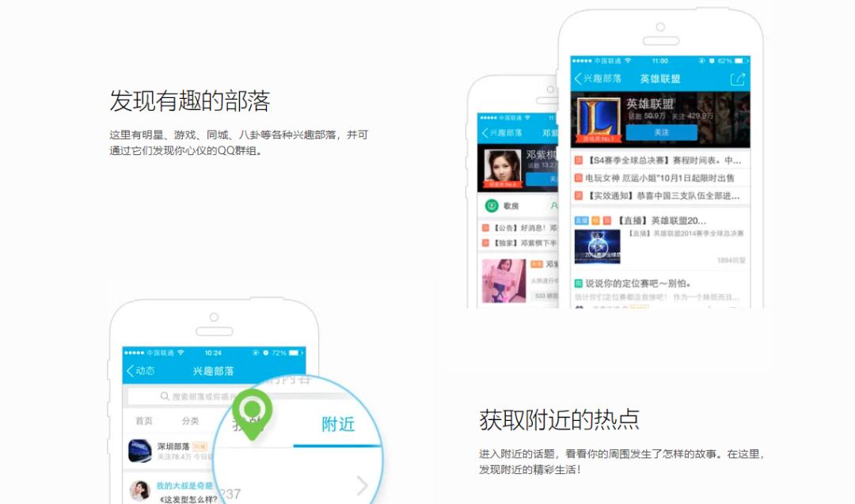Click the right chevron in magnified circle
Screen dimensions: 855x504
click(x=363, y=486)
